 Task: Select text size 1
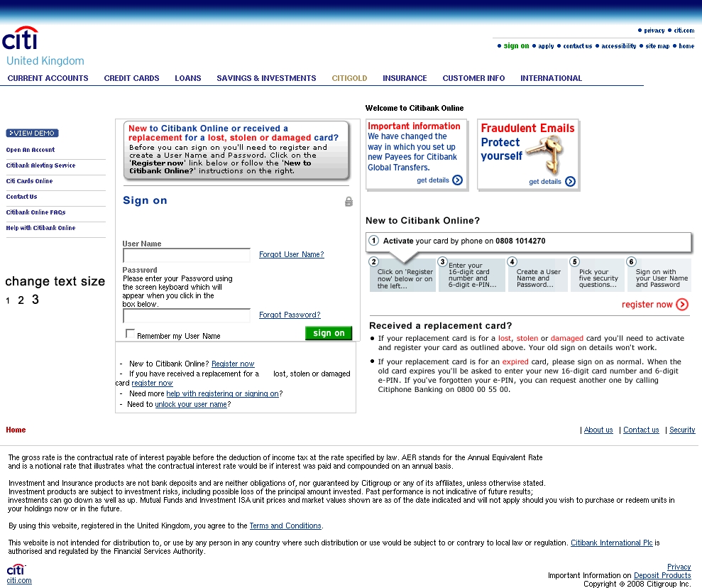coord(8,301)
